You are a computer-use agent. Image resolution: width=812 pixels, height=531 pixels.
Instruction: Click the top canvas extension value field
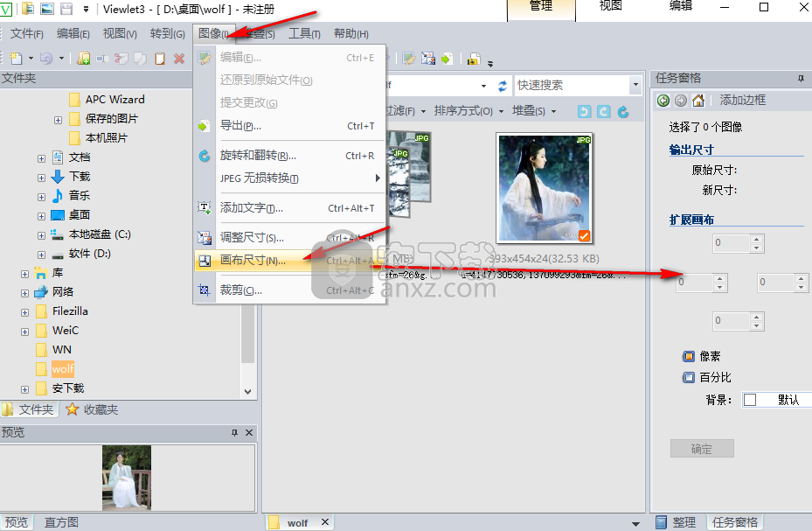click(732, 243)
